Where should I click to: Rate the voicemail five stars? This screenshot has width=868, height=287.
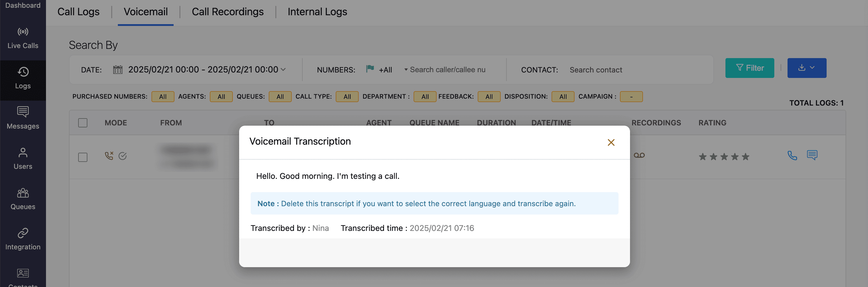[x=745, y=157]
